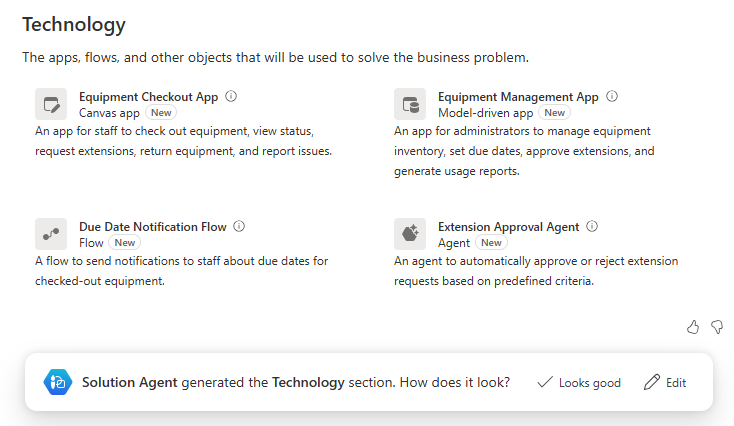This screenshot has height=426, width=734.
Task: Approve section with Looks good
Action: coord(579,382)
